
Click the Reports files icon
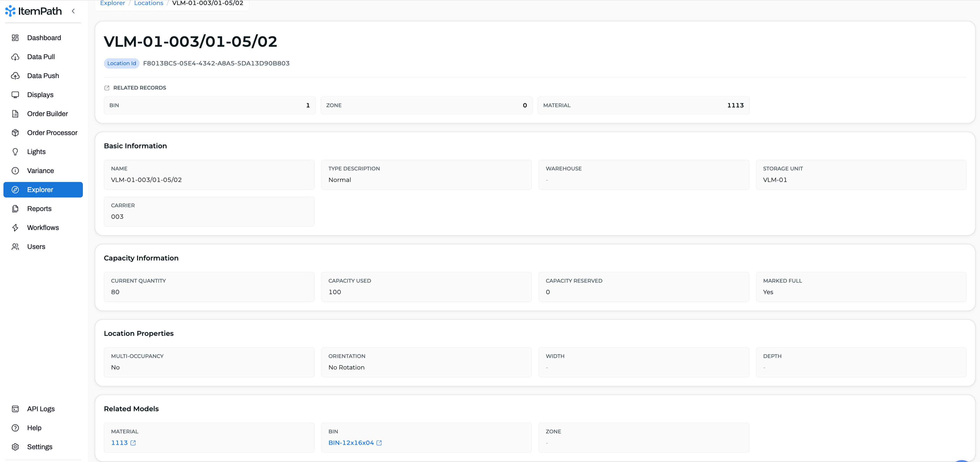click(15, 209)
